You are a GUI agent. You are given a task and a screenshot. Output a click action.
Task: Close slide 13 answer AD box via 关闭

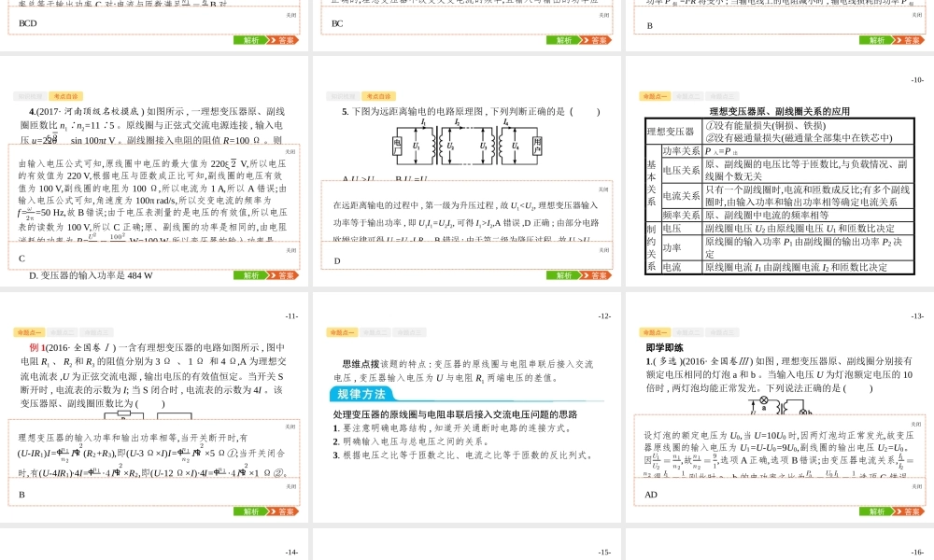click(x=916, y=486)
